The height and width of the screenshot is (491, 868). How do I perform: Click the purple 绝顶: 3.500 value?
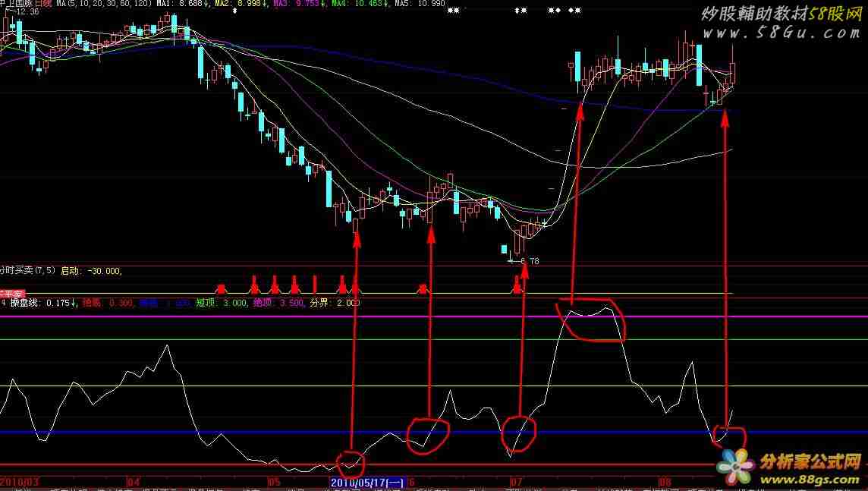[278, 303]
